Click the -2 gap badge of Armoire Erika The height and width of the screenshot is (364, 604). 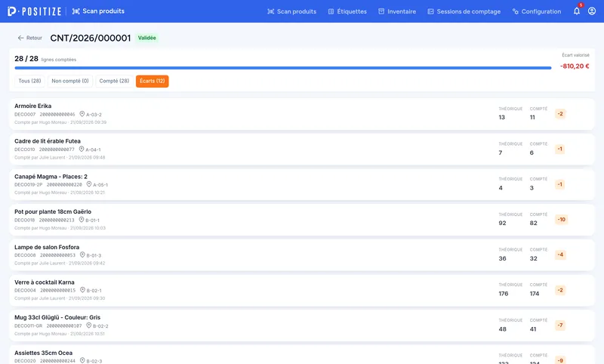[x=560, y=113]
